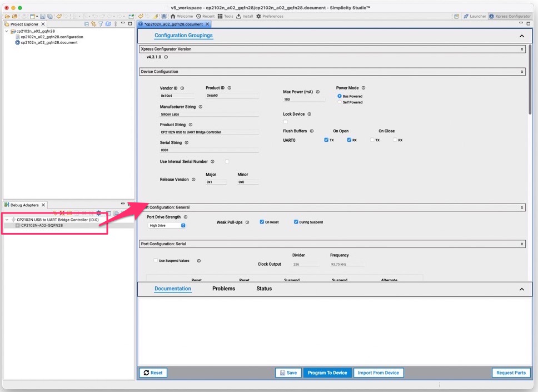This screenshot has width=538, height=392.
Task: Collapse the CP2102N USB to UART Bridge tree node
Action: [7, 220]
